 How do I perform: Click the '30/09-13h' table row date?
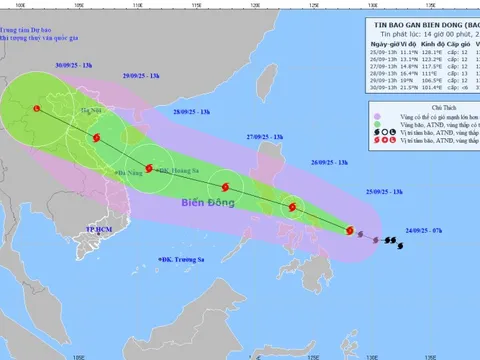point(383,87)
